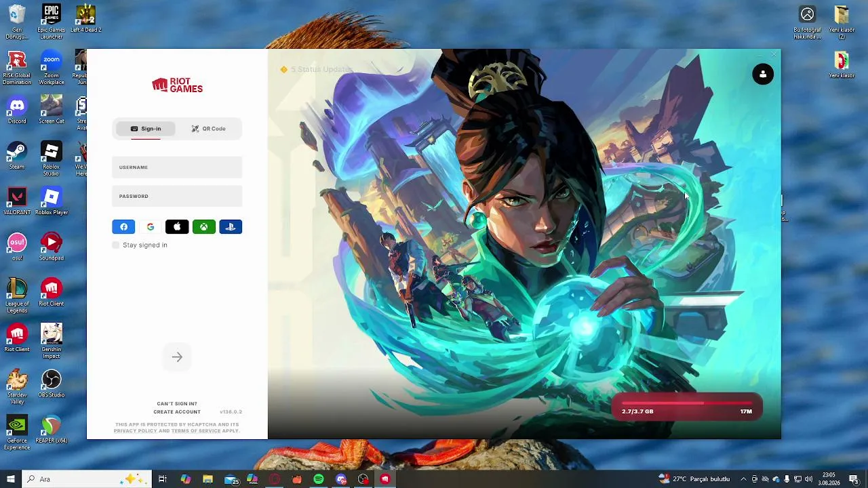The image size is (868, 488).
Task: Open the Mail app on the taskbar
Action: click(x=231, y=479)
